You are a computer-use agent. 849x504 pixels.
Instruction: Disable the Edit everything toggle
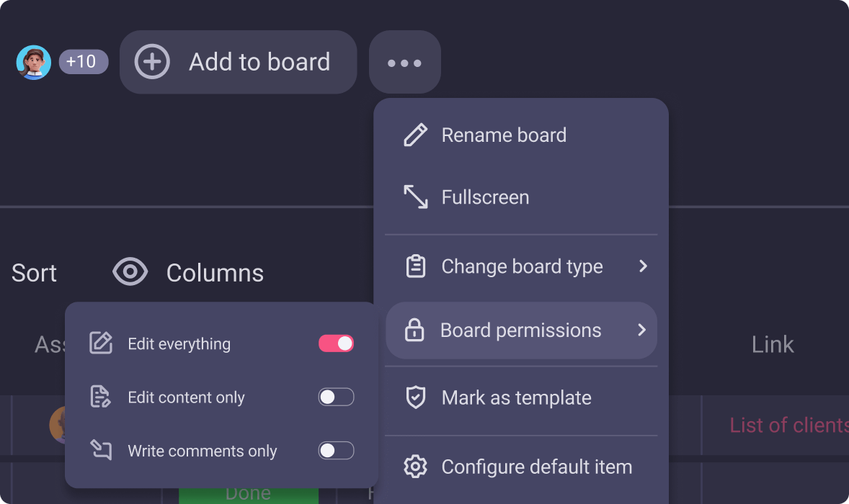[337, 344]
